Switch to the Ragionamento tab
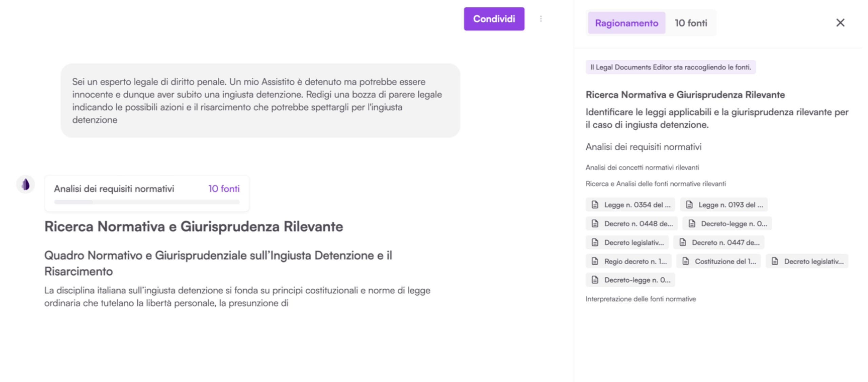Image resolution: width=868 pixels, height=382 pixels. point(626,23)
